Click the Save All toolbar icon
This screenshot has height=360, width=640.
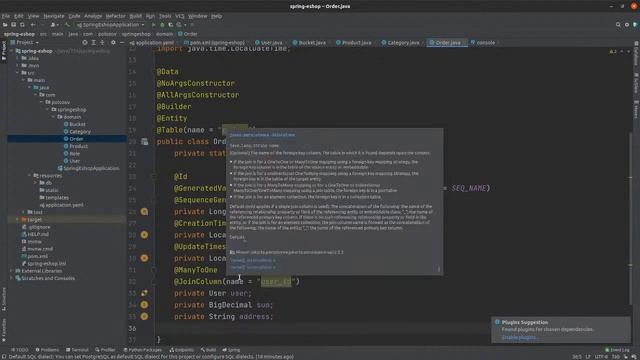(13, 25)
